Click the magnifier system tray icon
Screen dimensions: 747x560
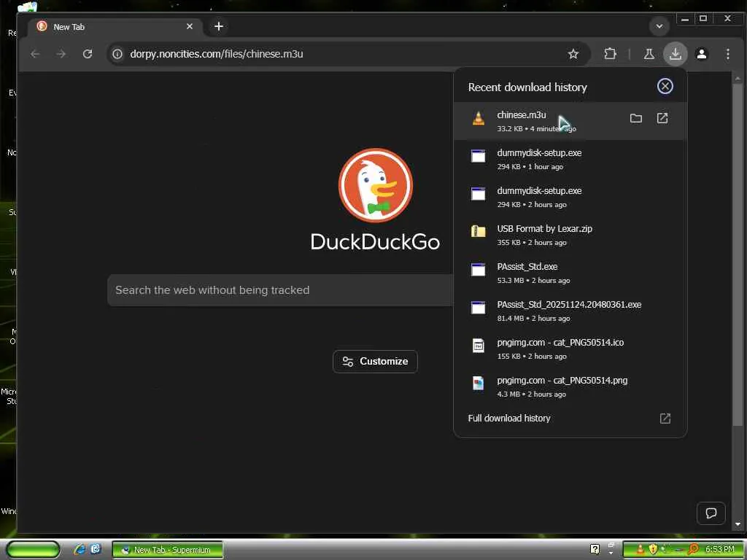[693, 550]
